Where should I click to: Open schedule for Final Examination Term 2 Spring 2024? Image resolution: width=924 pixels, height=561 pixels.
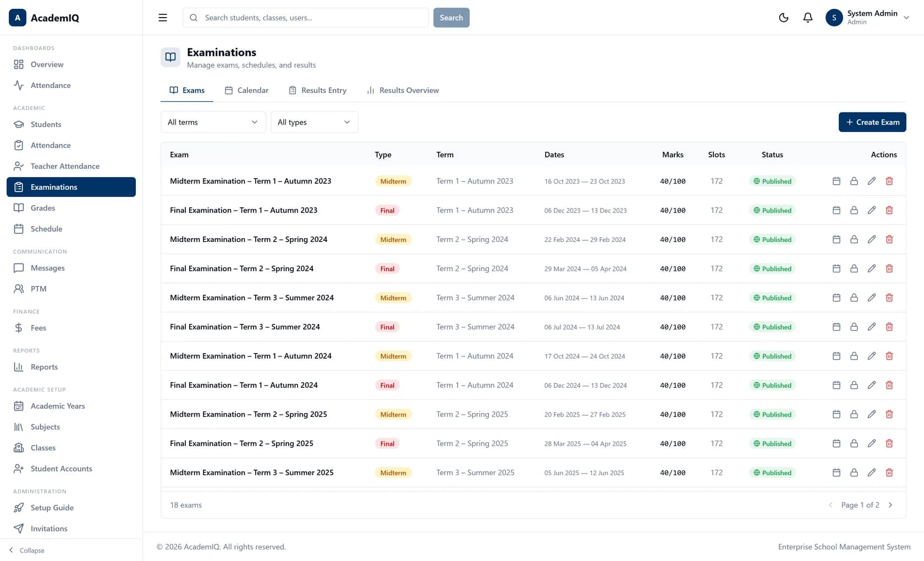tap(837, 268)
